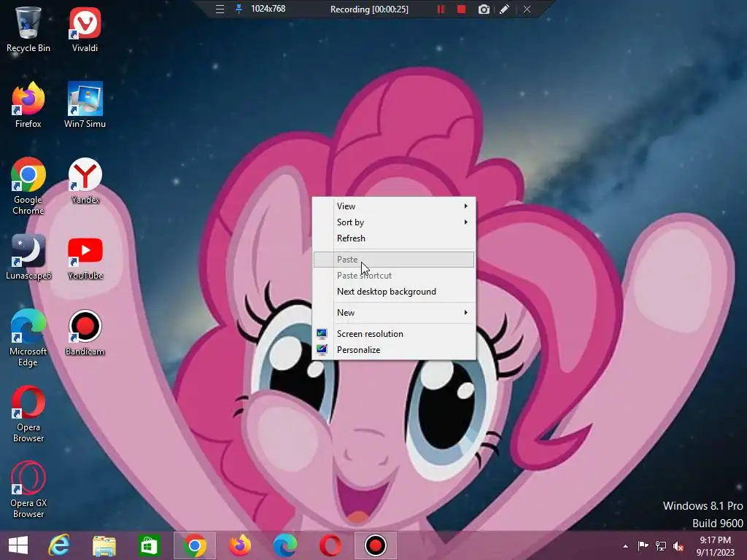Stop the recording with the red square

(461, 9)
